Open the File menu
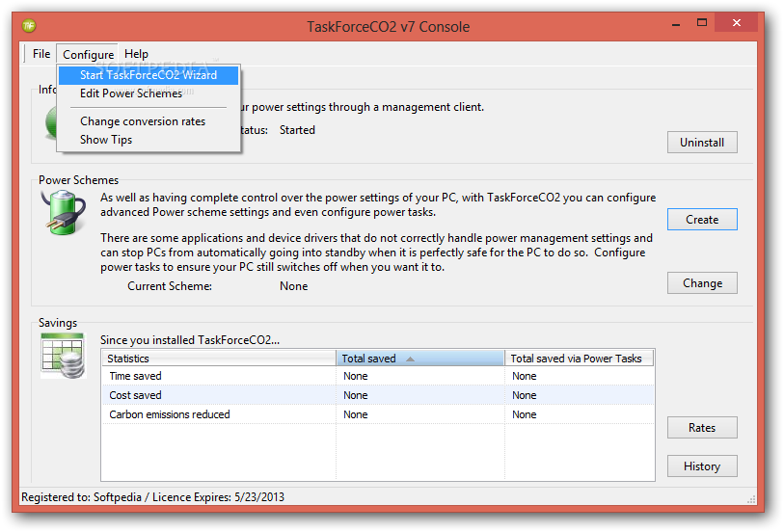 (41, 53)
